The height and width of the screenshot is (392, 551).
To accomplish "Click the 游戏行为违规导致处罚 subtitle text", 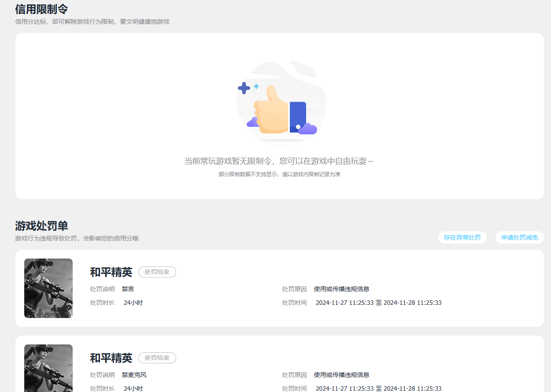I will [x=77, y=238].
